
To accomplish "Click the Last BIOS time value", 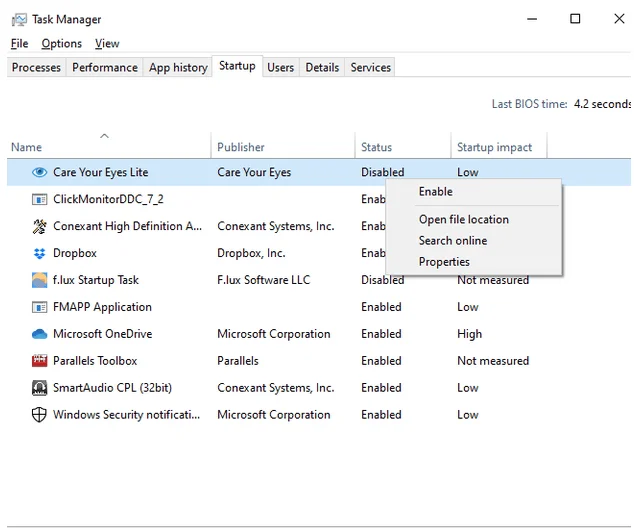I will (x=602, y=104).
